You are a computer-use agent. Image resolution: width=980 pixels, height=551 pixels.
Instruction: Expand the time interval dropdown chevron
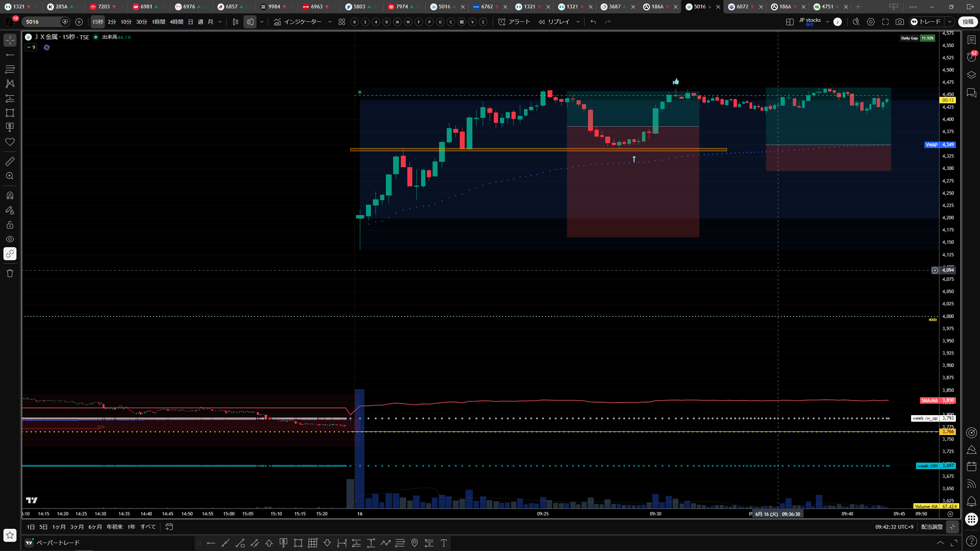click(220, 22)
